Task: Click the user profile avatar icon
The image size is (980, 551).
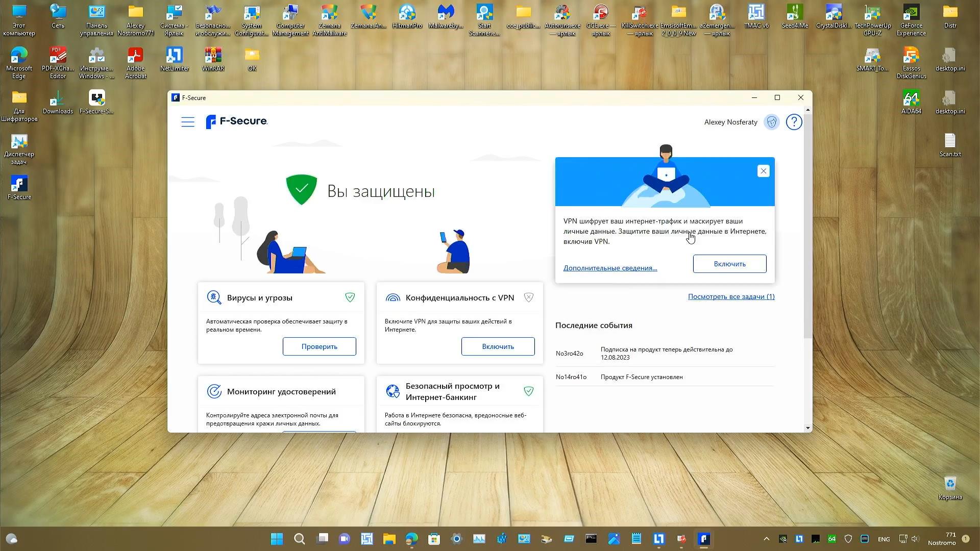Action: [771, 122]
